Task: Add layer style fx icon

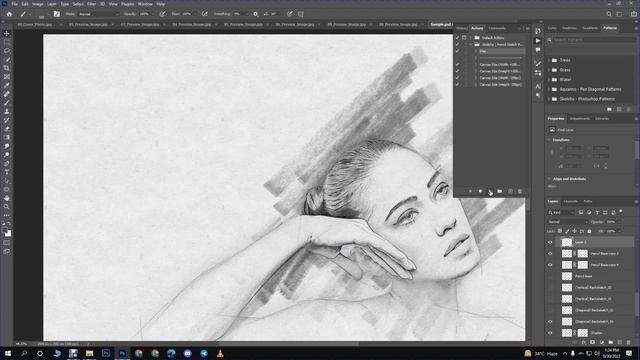Action: [x=584, y=342]
